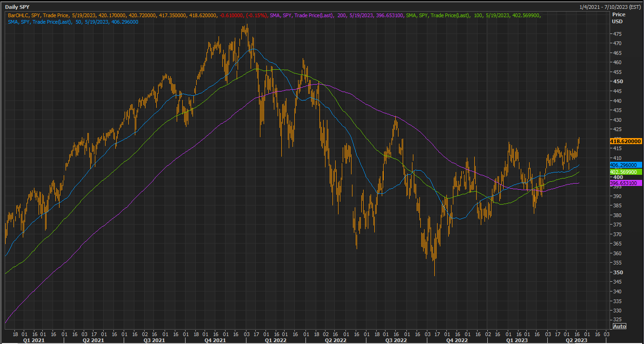Click the Auto scale button
The image size is (644, 344).
[620, 326]
